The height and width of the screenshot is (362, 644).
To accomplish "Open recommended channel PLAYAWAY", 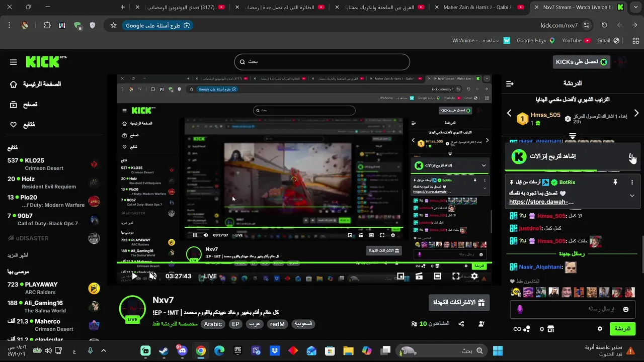I will (53, 288).
